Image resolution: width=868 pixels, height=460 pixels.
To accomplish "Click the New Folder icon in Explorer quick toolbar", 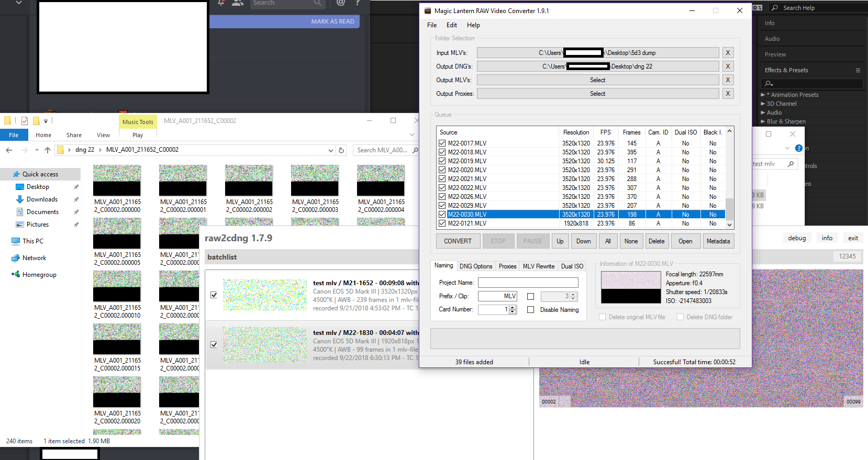I will tap(36, 121).
